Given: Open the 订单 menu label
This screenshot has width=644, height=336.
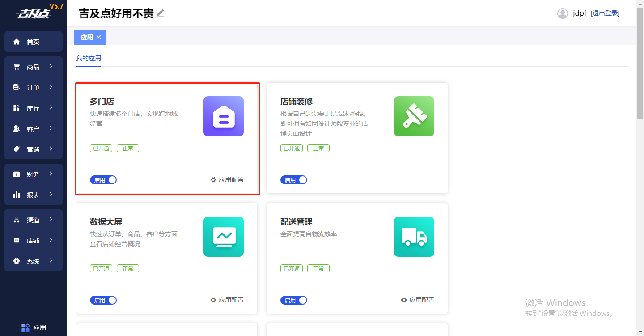Looking at the screenshot, I should coord(33,87).
